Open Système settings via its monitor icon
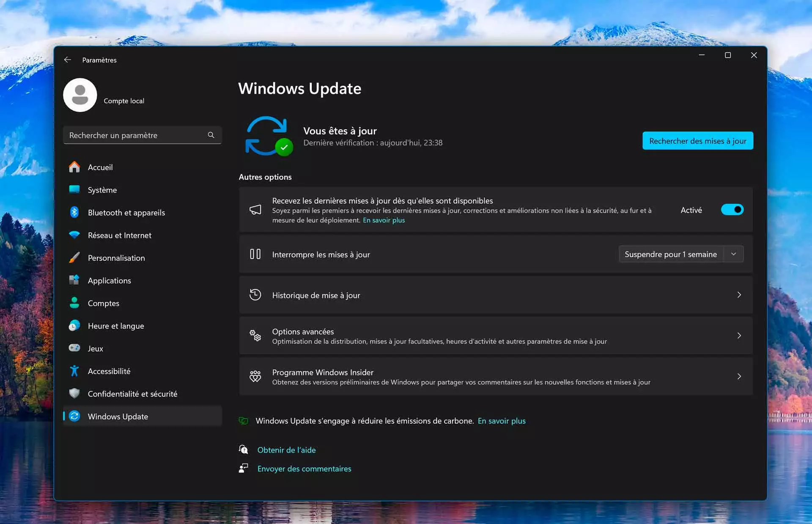 pyautogui.click(x=75, y=190)
